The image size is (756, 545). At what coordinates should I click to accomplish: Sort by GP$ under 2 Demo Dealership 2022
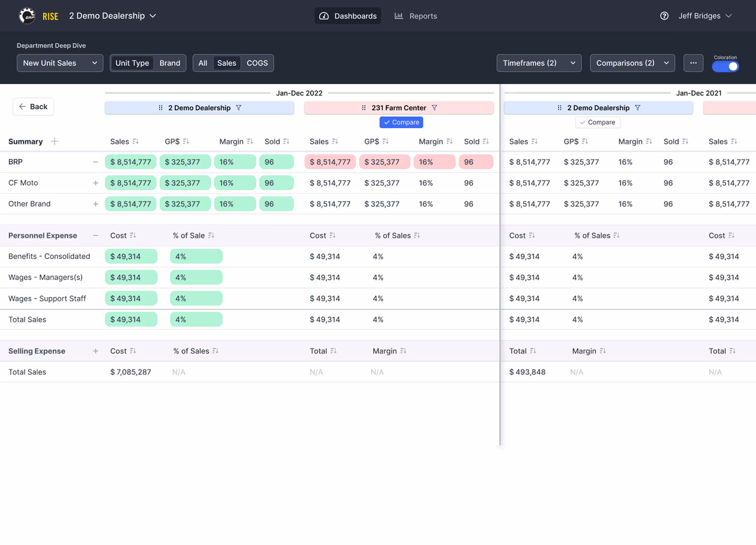(186, 141)
